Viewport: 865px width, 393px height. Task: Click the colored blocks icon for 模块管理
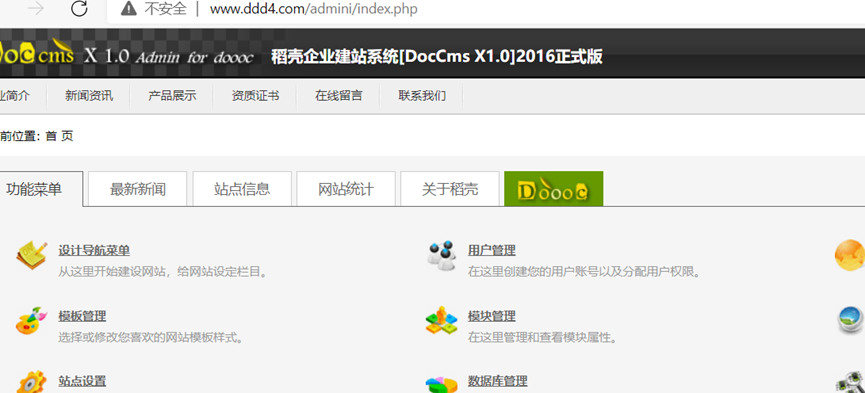click(x=441, y=321)
